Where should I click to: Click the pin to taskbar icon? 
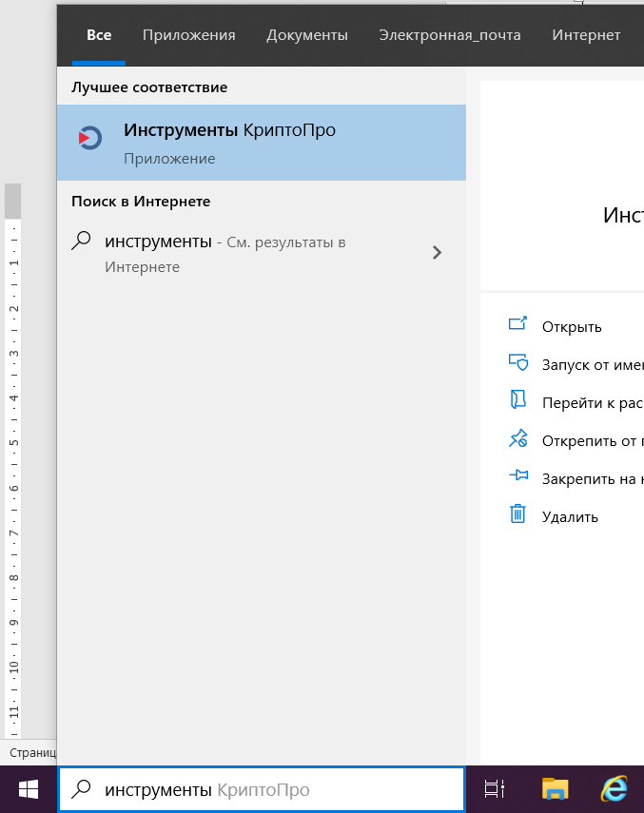pyautogui.click(x=518, y=474)
